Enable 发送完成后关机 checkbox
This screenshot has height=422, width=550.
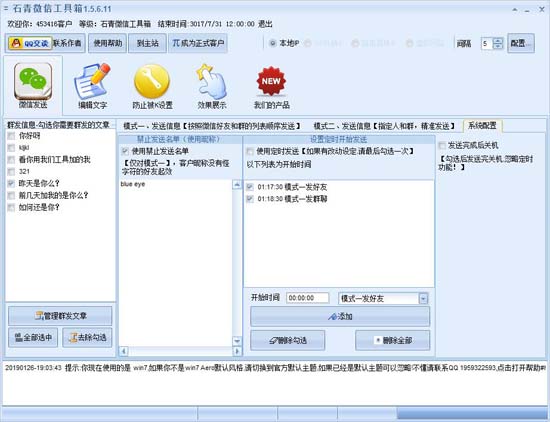click(442, 145)
